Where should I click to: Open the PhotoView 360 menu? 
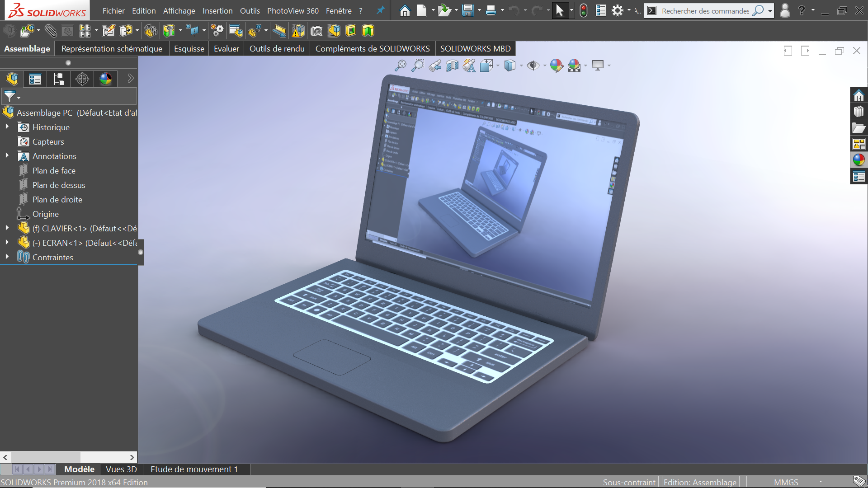[293, 11]
